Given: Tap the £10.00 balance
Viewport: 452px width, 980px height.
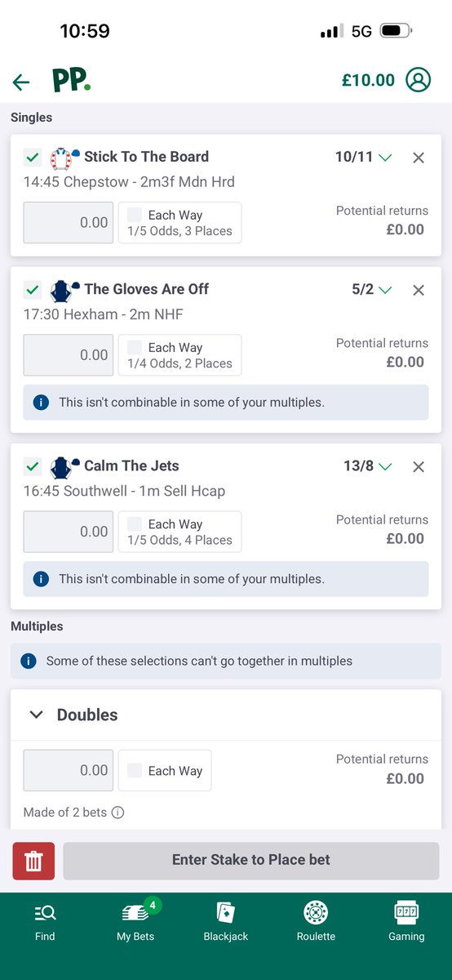Looking at the screenshot, I should (x=368, y=80).
